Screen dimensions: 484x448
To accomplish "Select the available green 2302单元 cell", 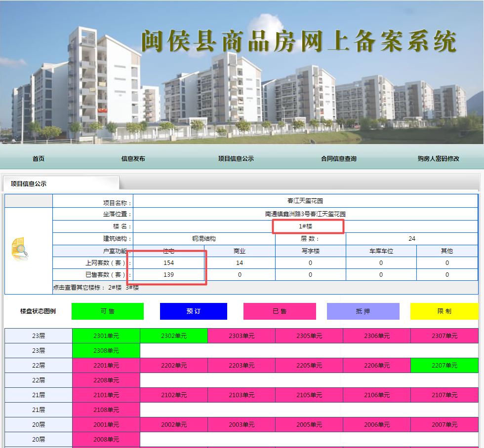I will [174, 336].
